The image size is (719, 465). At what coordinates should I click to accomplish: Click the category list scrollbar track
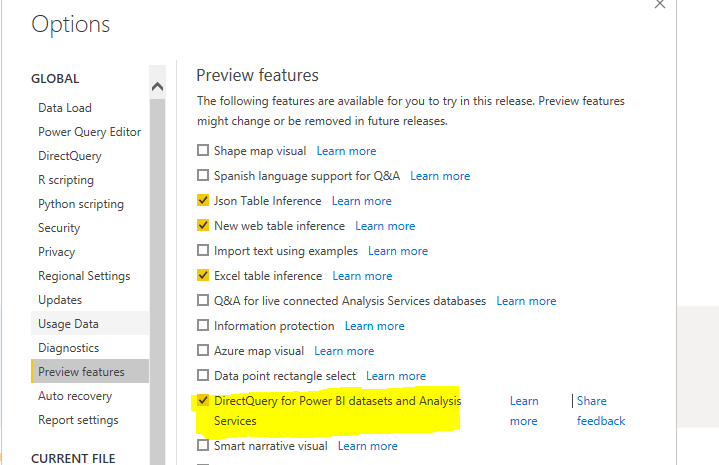coord(157,282)
